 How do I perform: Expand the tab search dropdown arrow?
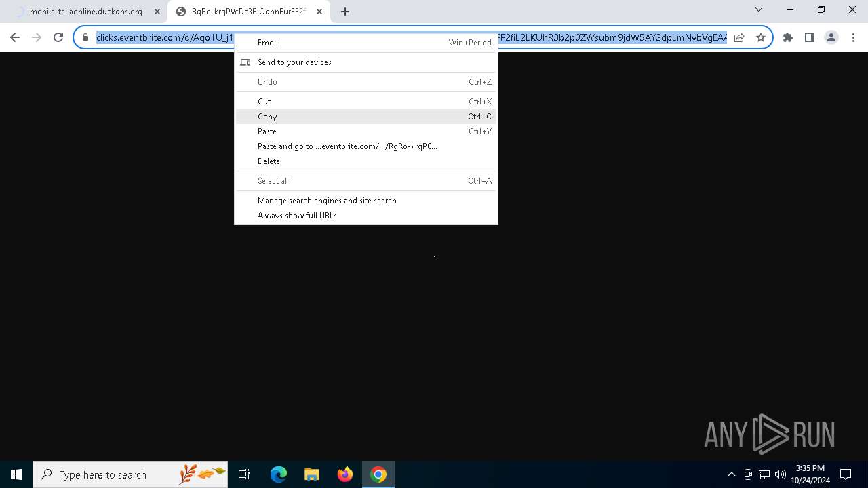coord(759,9)
